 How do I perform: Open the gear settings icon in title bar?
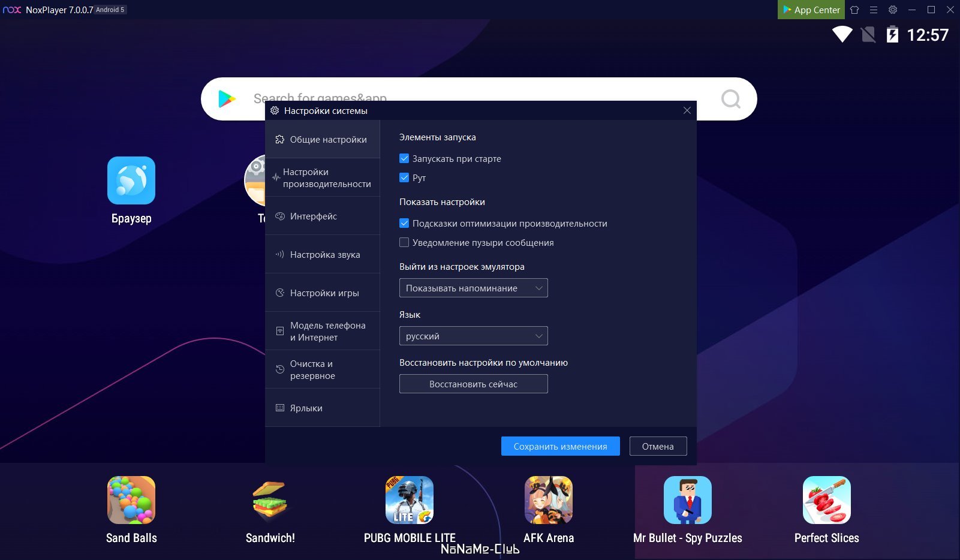(893, 10)
